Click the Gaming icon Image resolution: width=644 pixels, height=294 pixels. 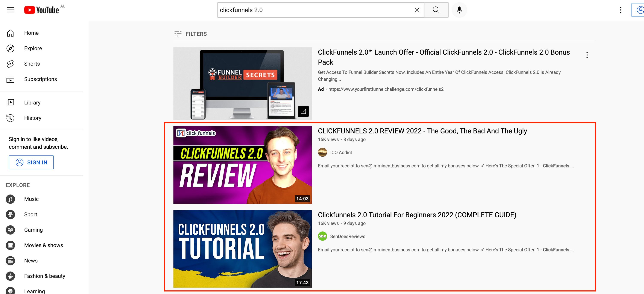click(10, 230)
